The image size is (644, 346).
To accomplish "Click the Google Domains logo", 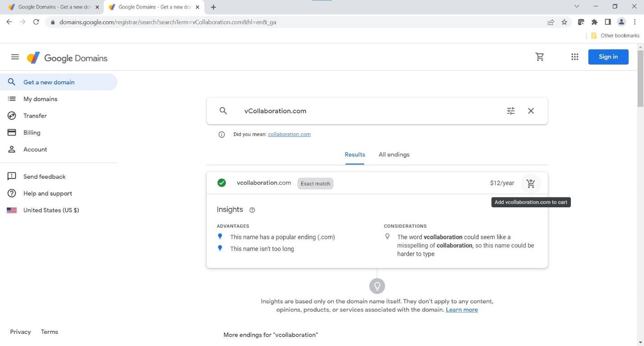I will pyautogui.click(x=67, y=58).
